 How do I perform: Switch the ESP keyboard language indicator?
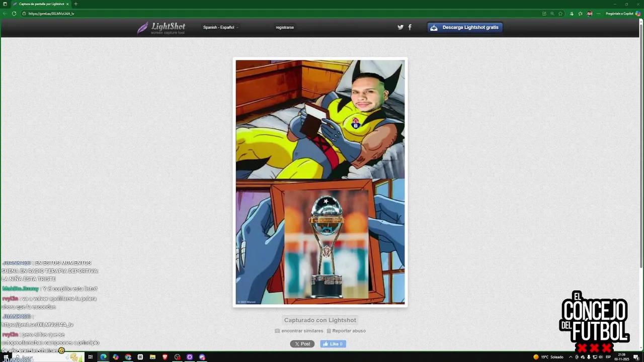[608, 357]
